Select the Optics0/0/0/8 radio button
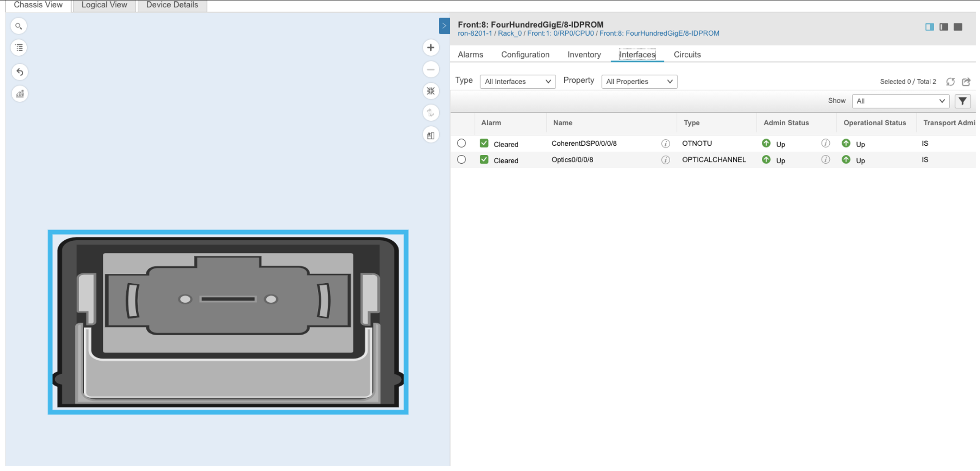980x471 pixels. point(461,159)
